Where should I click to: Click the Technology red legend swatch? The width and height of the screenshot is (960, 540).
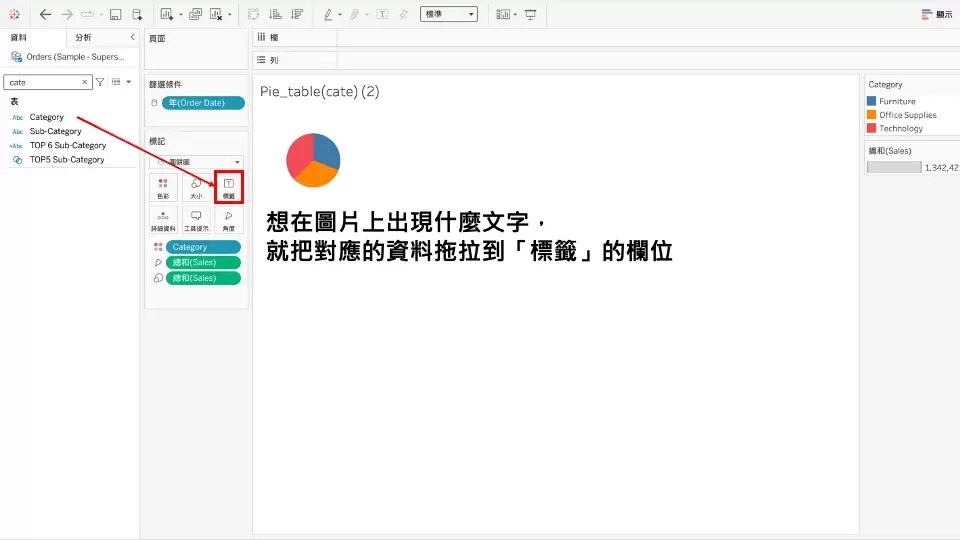click(x=871, y=128)
